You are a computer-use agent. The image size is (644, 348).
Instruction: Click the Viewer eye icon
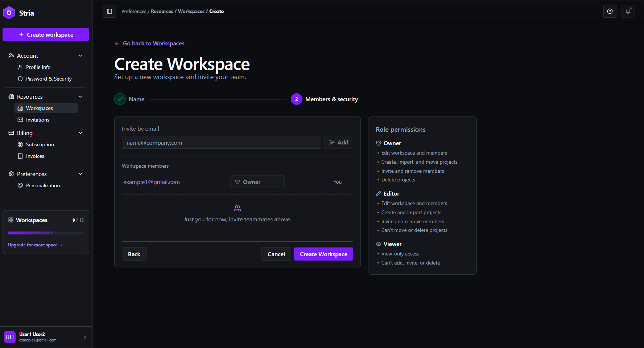379,244
